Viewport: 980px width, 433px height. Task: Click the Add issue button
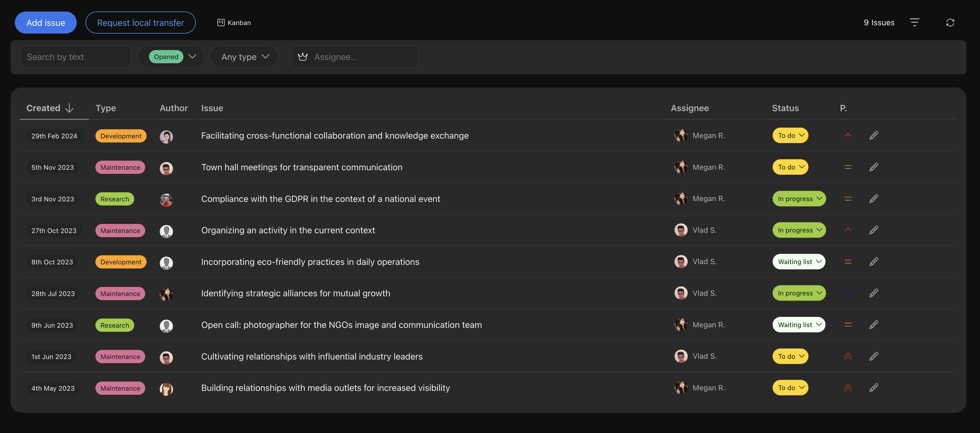tap(46, 23)
